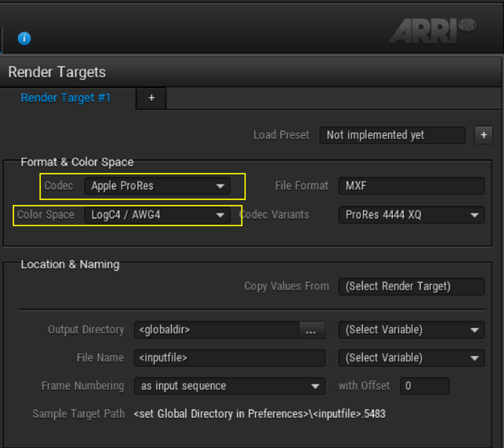Click the File Format MXF field
The image size is (504, 448).
[412, 186]
